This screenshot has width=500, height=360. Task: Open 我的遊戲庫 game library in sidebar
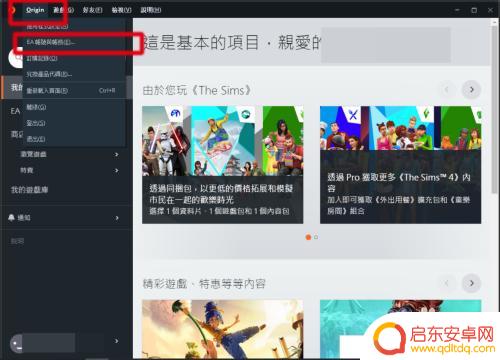pyautogui.click(x=29, y=190)
